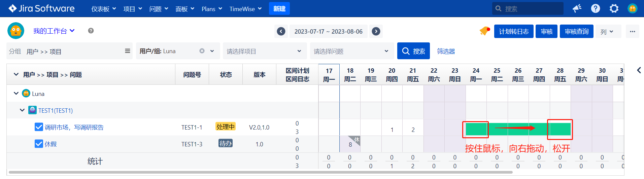The width and height of the screenshot is (644, 179).
Task: Click the green plan bar
Action: (x=518, y=129)
